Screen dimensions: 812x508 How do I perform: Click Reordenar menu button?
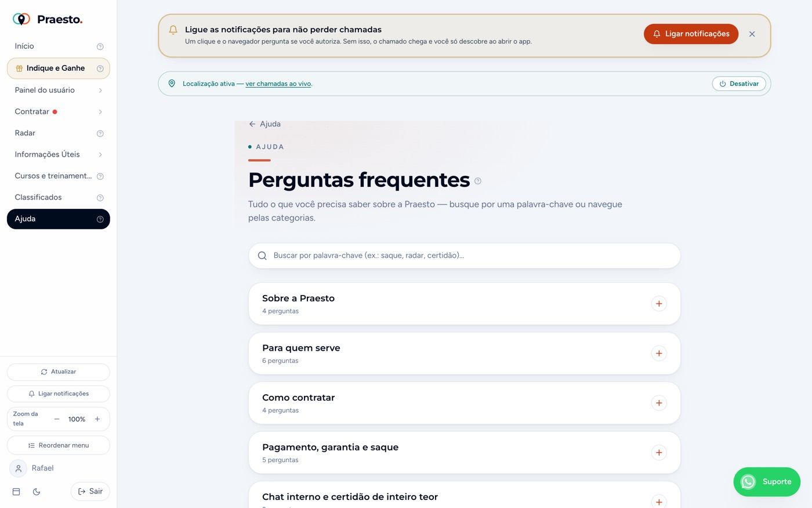pyautogui.click(x=59, y=446)
